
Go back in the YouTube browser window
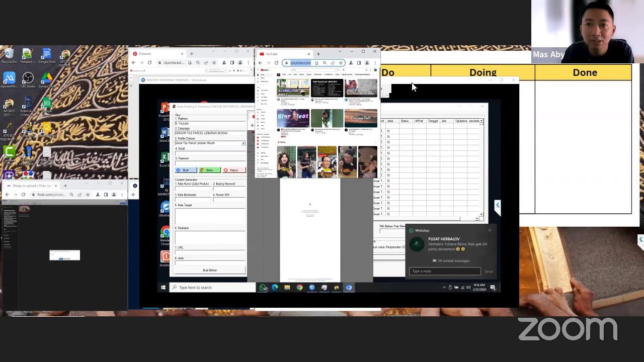click(x=260, y=63)
